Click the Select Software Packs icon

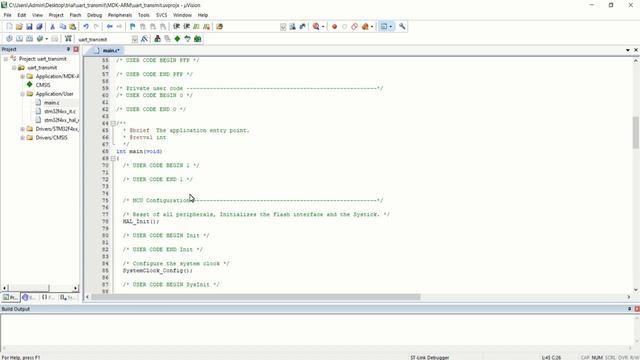[187, 39]
